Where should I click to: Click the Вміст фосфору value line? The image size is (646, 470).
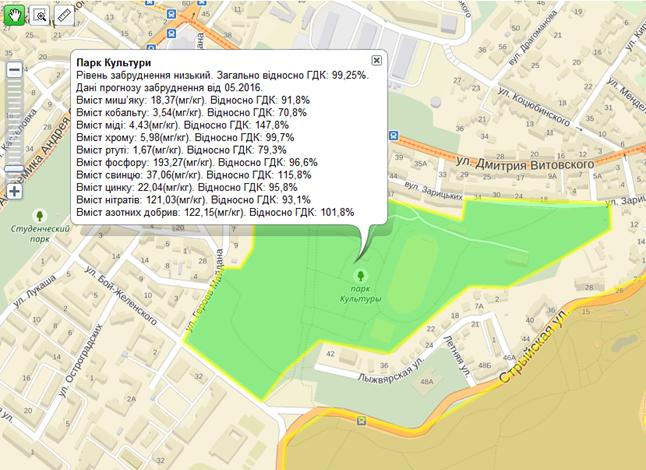pyautogui.click(x=197, y=162)
